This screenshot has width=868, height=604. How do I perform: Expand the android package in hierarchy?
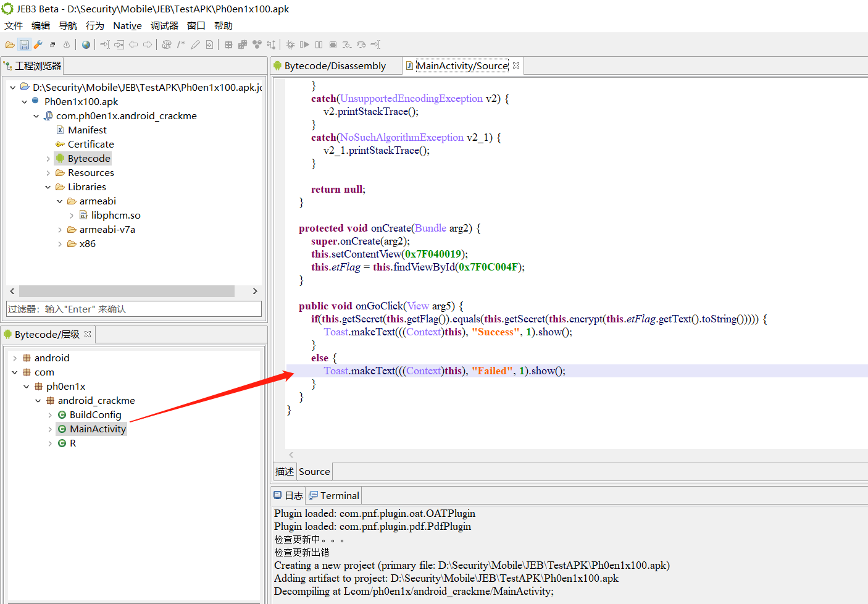tap(14, 358)
